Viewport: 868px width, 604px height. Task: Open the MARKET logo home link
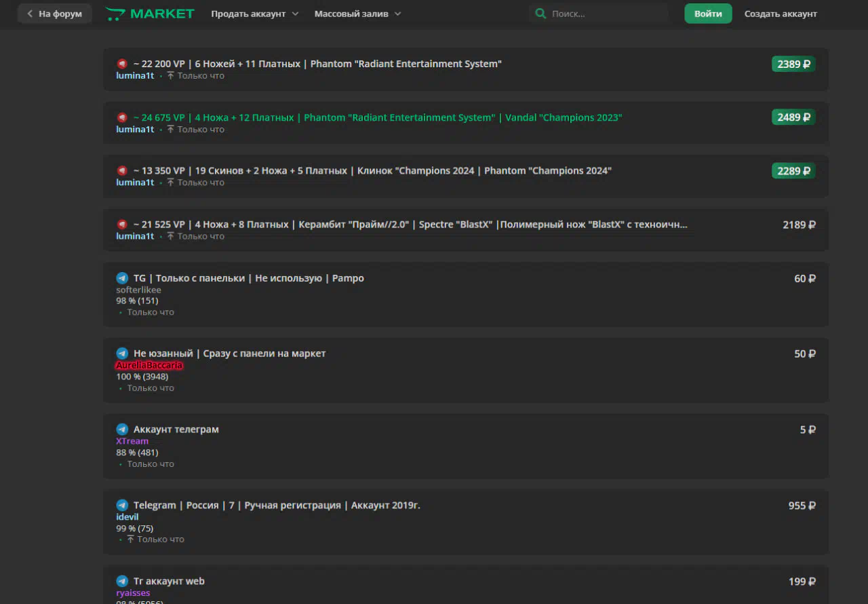point(150,14)
